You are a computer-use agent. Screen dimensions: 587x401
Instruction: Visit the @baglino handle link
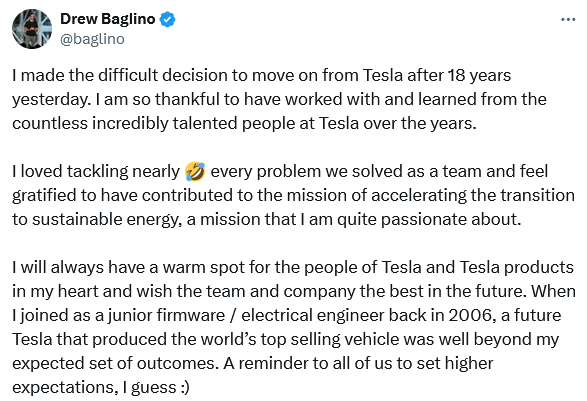92,39
